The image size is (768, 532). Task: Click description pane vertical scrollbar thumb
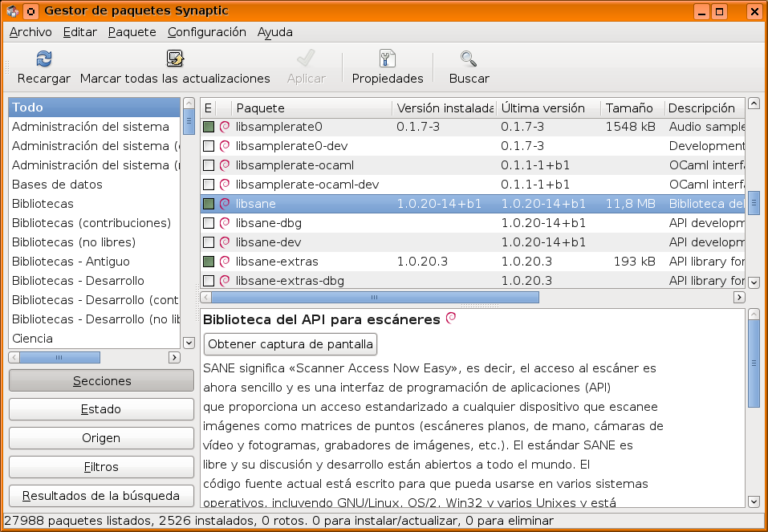coord(754,363)
